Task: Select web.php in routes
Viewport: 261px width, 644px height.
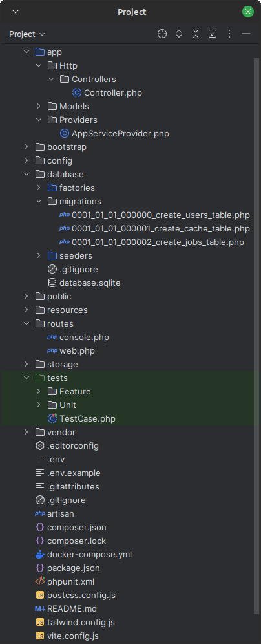Action: [x=77, y=350]
